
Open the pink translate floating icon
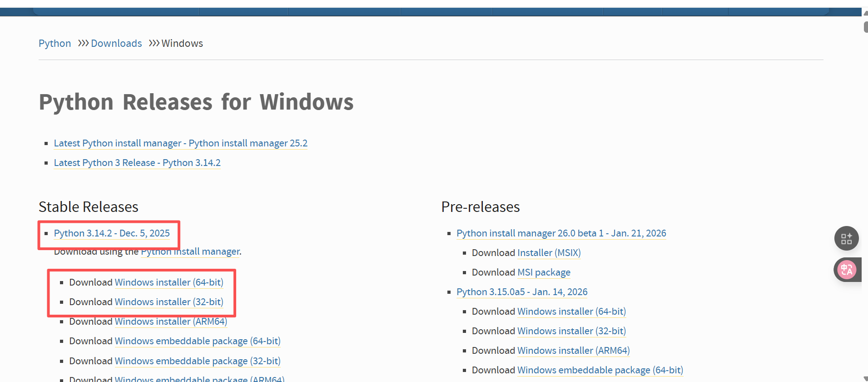847,270
